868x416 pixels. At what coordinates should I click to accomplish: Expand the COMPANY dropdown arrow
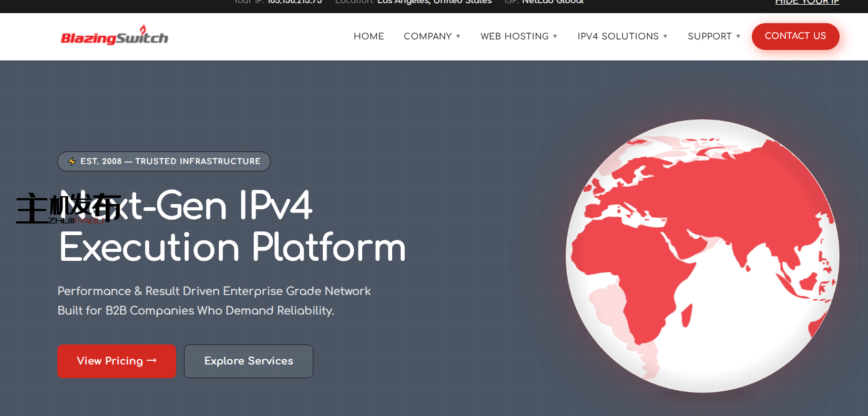click(x=458, y=36)
